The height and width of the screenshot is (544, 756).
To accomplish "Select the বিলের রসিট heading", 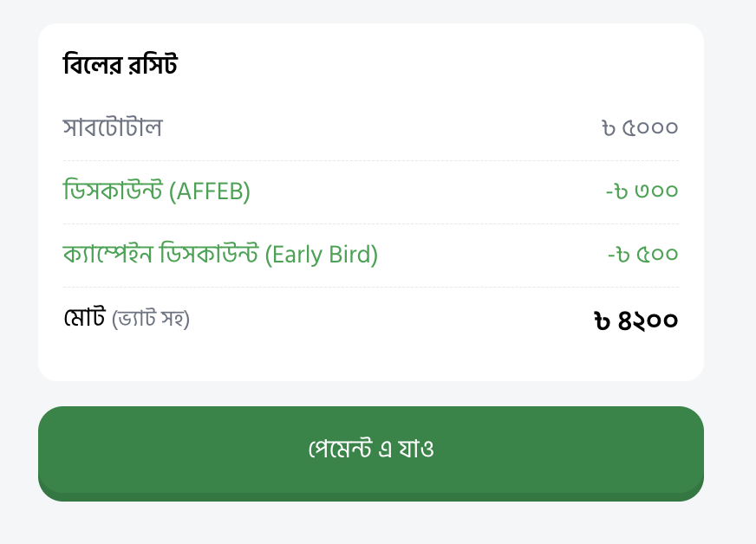I will tap(120, 65).
